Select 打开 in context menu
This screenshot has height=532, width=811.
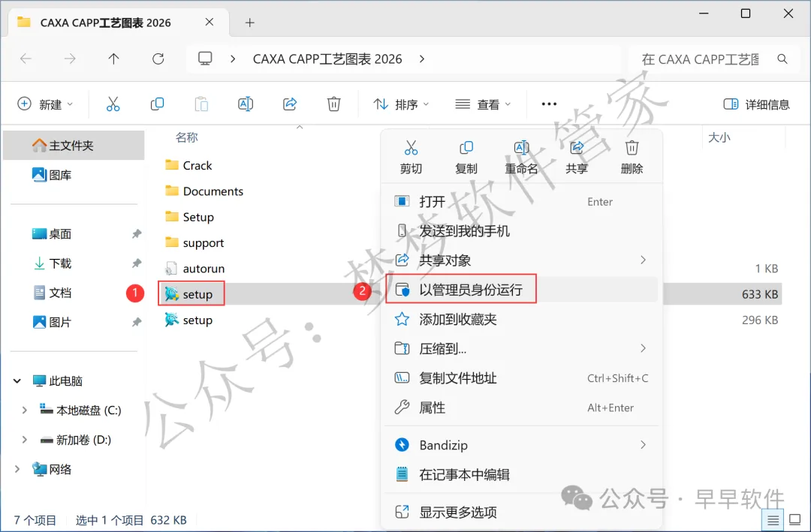[x=522, y=202]
